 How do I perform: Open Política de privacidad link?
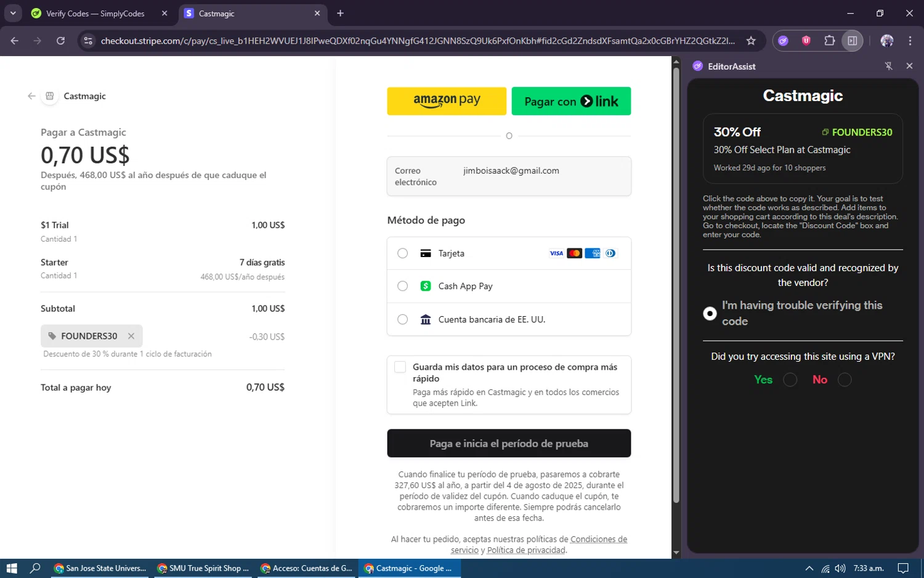525,550
